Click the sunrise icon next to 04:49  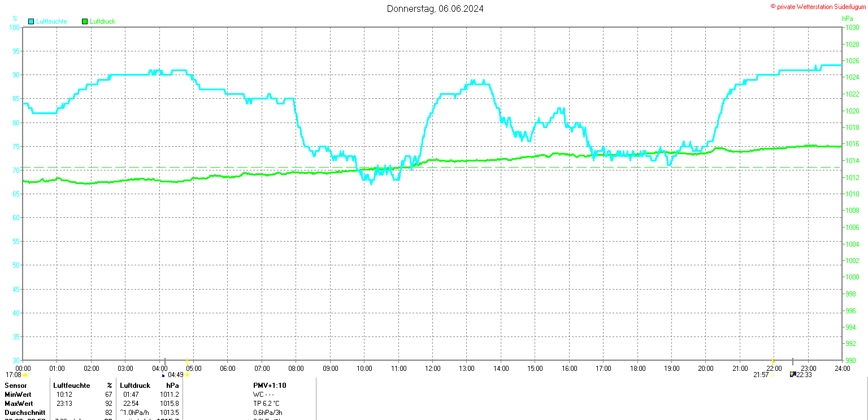tap(187, 375)
